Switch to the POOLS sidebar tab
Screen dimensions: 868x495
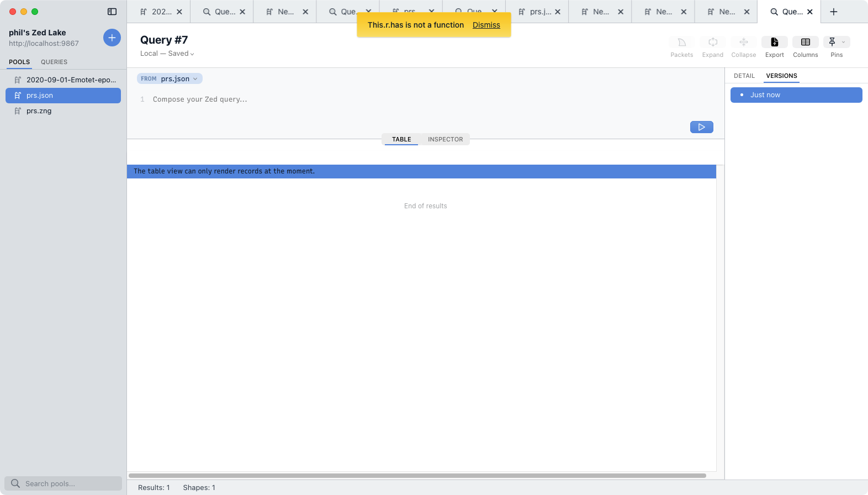coord(19,62)
